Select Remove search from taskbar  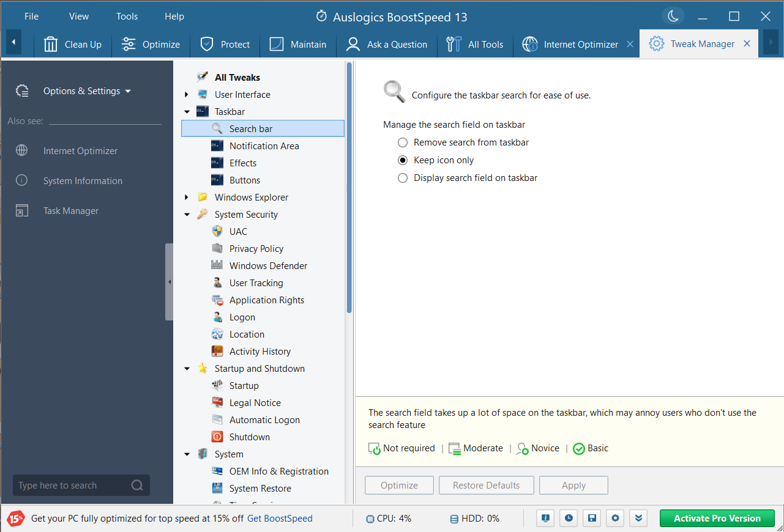403,142
